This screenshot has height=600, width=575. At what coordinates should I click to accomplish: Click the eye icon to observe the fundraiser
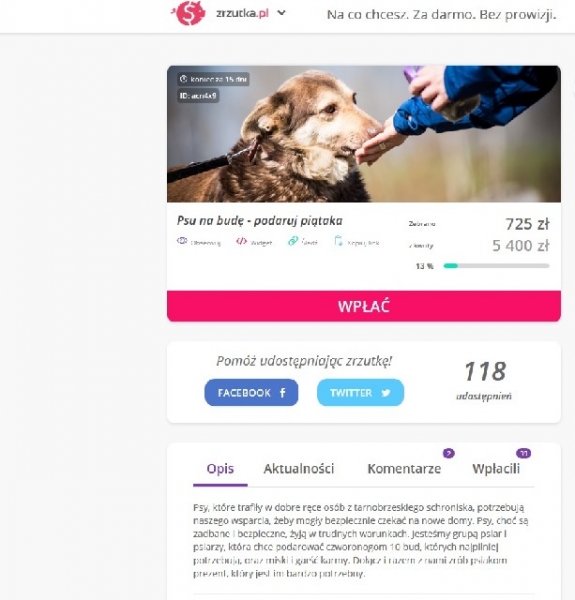click(x=182, y=241)
